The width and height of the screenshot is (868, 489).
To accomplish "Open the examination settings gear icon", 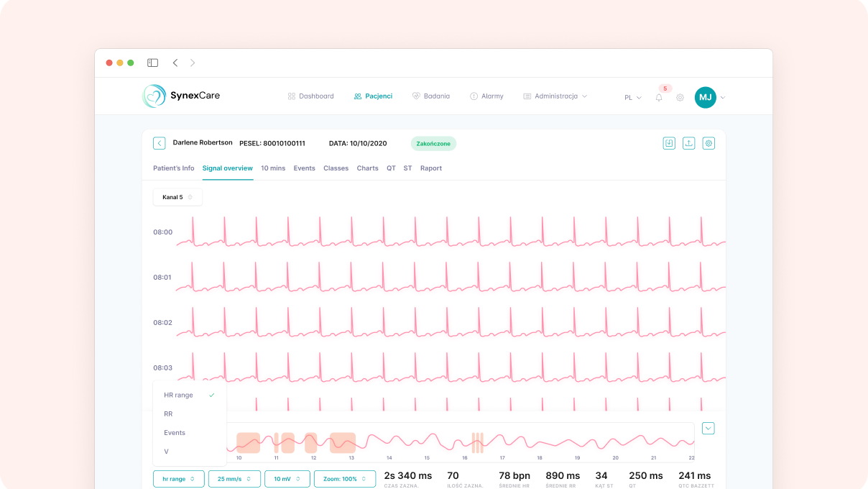I will 708,143.
